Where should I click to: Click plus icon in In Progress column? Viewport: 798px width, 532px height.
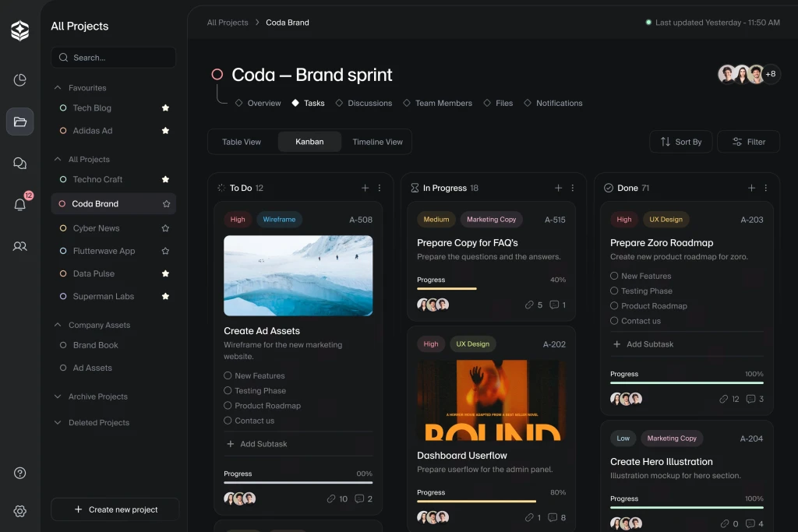[558, 188]
